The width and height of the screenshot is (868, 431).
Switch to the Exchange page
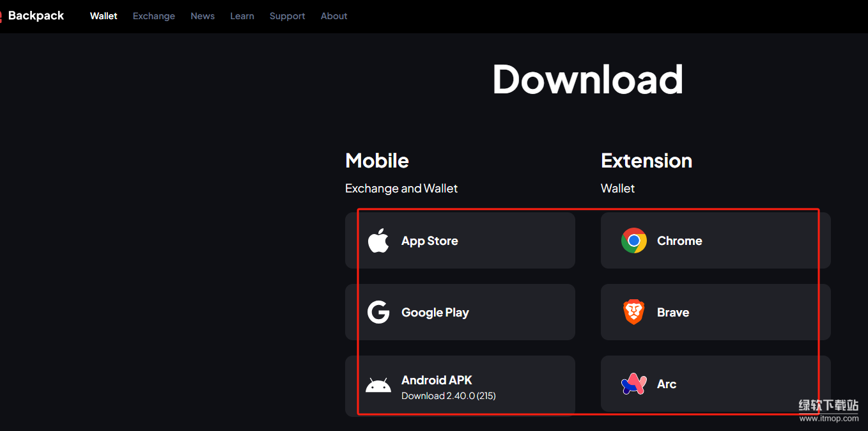click(153, 16)
